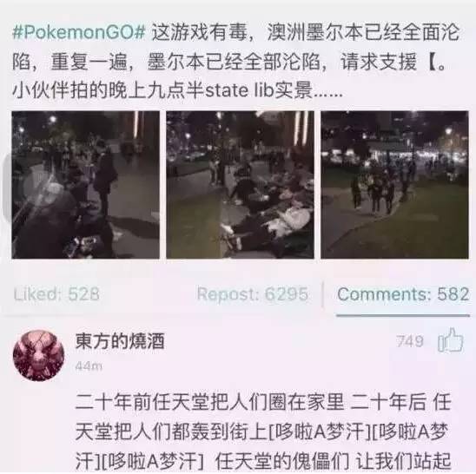Viewport: 476px width, 474px height.
Task: Open the commenter's red avatar picture
Action: pyautogui.click(x=38, y=355)
